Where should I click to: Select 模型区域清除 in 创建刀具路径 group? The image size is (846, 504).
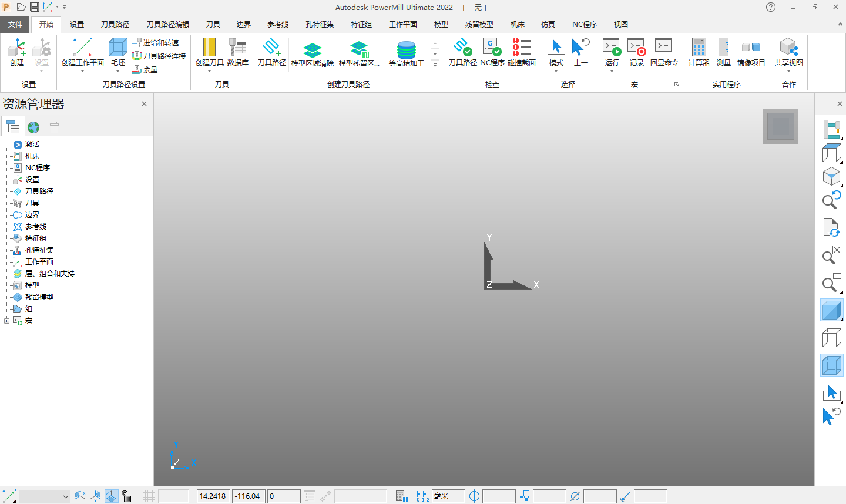(x=313, y=53)
